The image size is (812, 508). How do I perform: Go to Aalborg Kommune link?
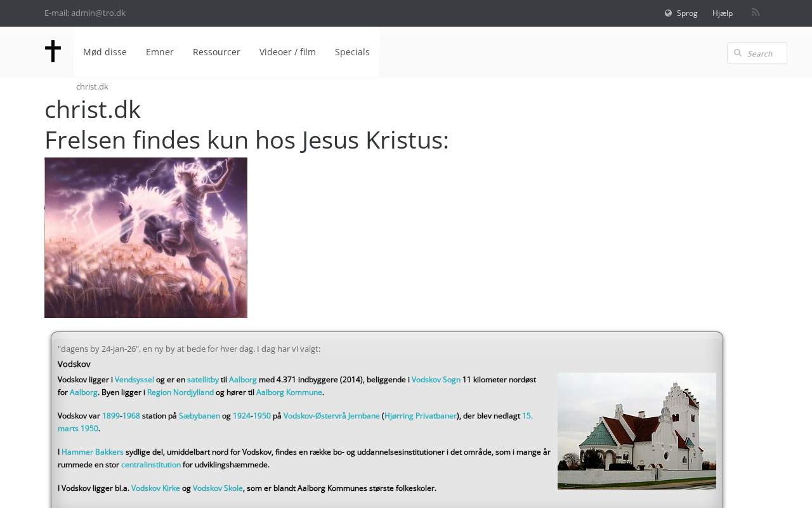289,392
